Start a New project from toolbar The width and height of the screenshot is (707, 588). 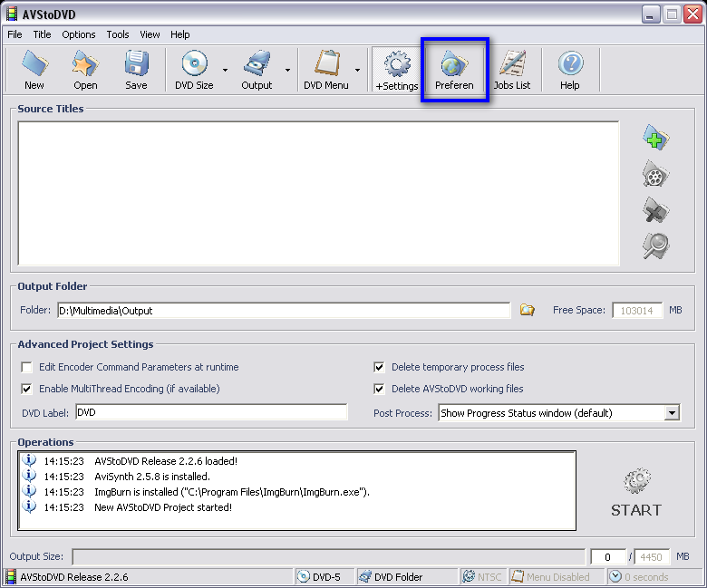(34, 70)
